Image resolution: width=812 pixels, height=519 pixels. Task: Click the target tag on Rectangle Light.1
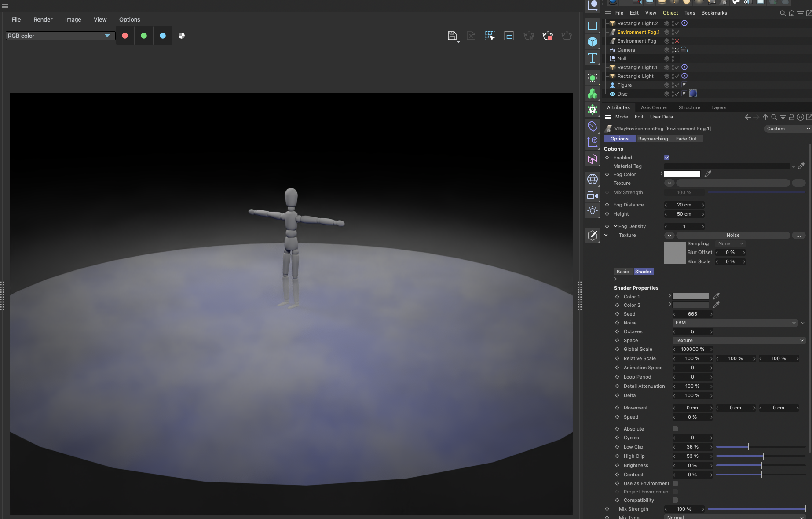(x=684, y=67)
